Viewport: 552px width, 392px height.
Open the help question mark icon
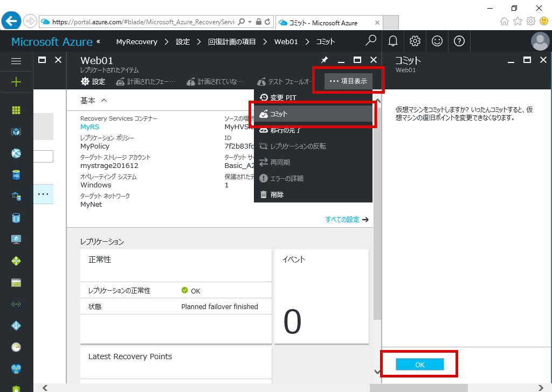point(459,41)
